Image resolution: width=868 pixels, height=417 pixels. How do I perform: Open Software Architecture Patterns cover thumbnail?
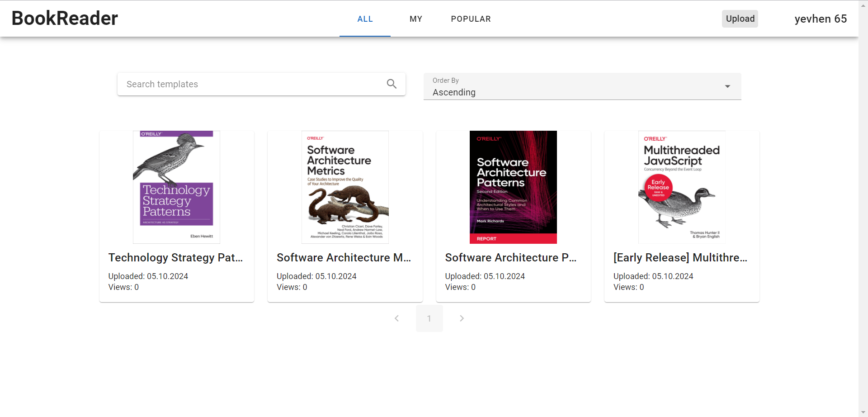coord(513,187)
